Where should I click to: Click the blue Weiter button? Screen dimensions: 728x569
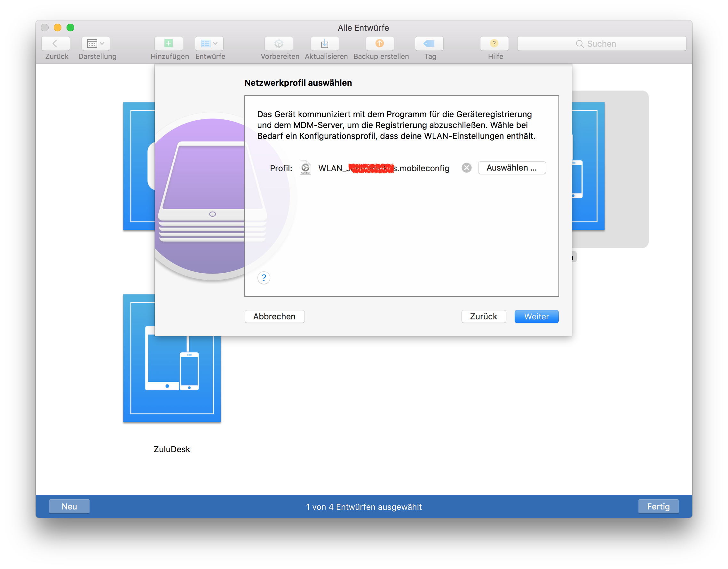point(536,317)
